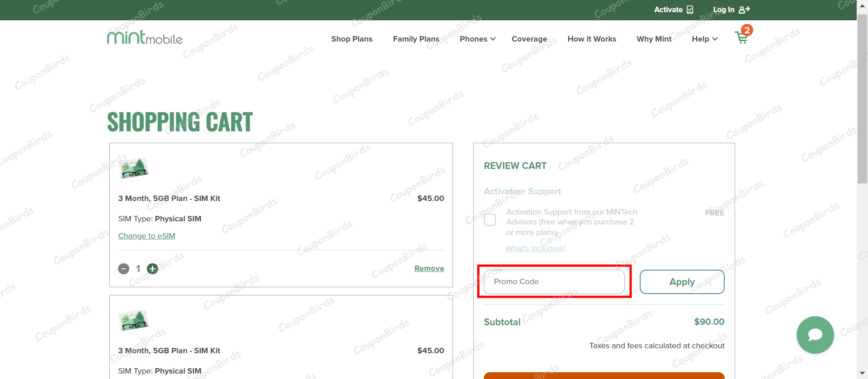The image size is (868, 379).
Task: Open Family Plans menu item
Action: (x=416, y=39)
